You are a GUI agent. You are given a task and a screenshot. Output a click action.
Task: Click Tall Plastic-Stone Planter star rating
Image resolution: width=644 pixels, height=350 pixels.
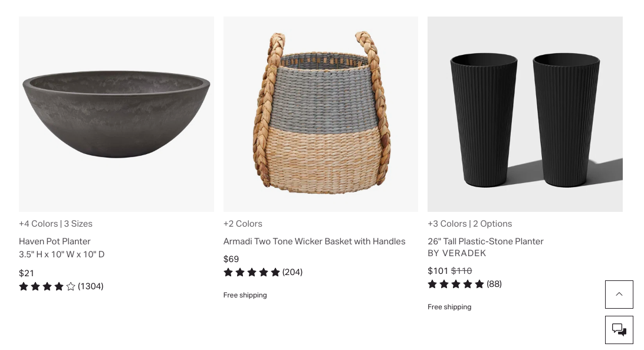[456, 284]
